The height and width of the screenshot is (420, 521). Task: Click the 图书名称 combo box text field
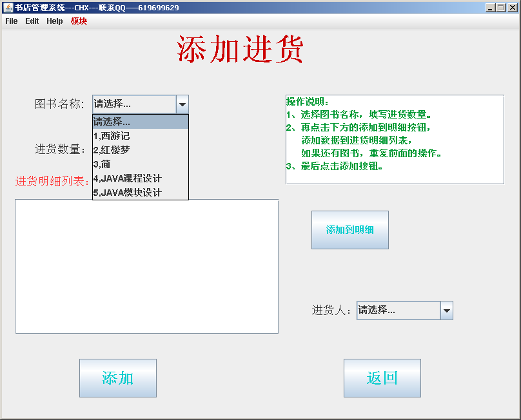[x=135, y=104]
